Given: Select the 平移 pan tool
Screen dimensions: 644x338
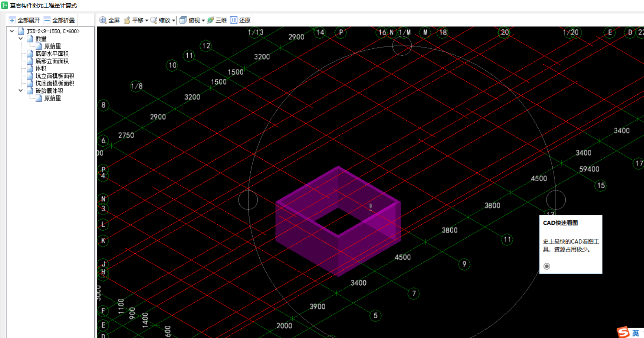Looking at the screenshot, I should pos(134,20).
